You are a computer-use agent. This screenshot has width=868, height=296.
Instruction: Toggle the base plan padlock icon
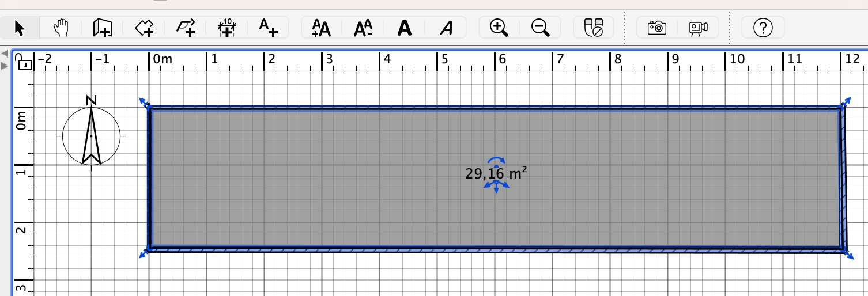coord(24,61)
